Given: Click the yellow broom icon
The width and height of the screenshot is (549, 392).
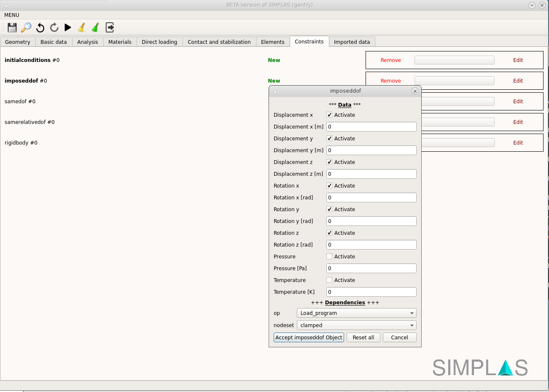Looking at the screenshot, I should point(82,28).
